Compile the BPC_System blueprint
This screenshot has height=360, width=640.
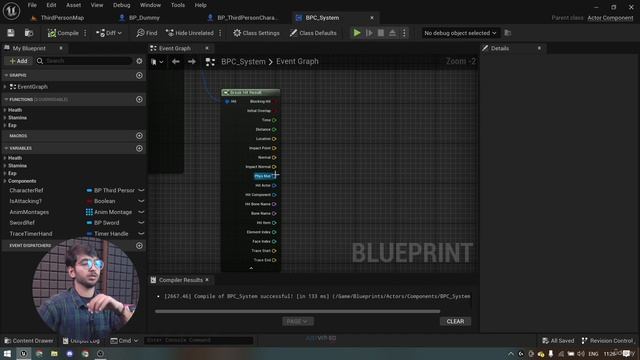point(63,33)
